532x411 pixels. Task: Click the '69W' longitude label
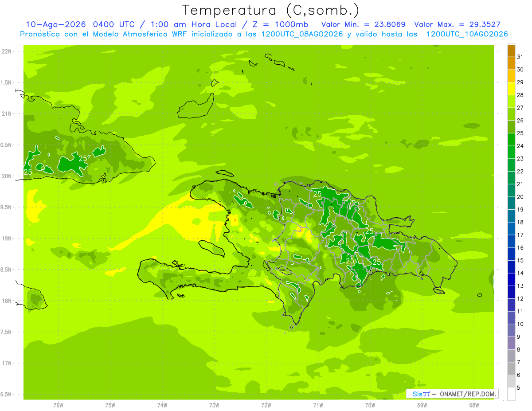pyautogui.click(x=422, y=406)
